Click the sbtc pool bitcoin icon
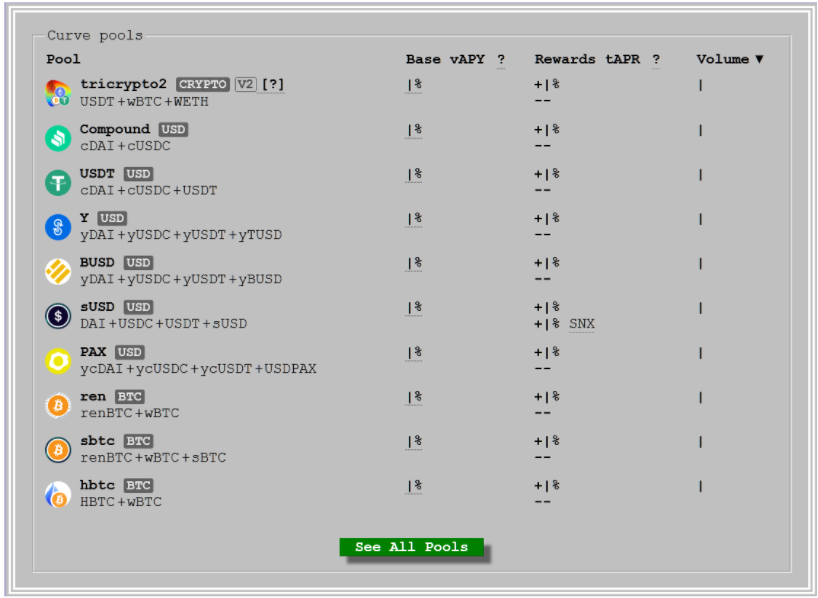 point(58,449)
